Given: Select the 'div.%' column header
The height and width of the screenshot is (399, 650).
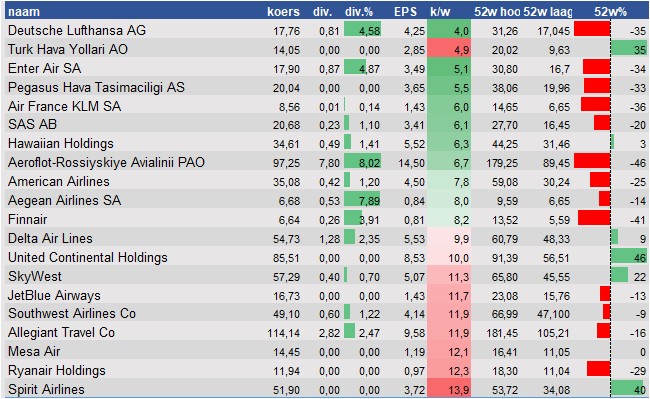Looking at the screenshot, I should 359,12.
